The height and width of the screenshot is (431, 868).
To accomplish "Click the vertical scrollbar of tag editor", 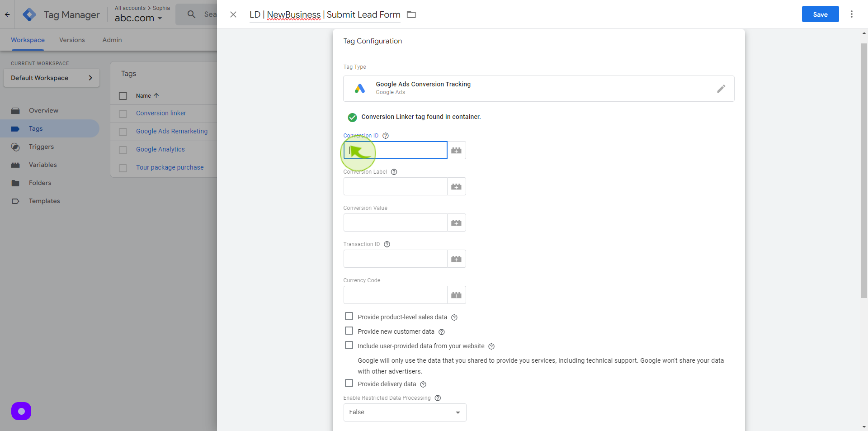I will tap(864, 171).
